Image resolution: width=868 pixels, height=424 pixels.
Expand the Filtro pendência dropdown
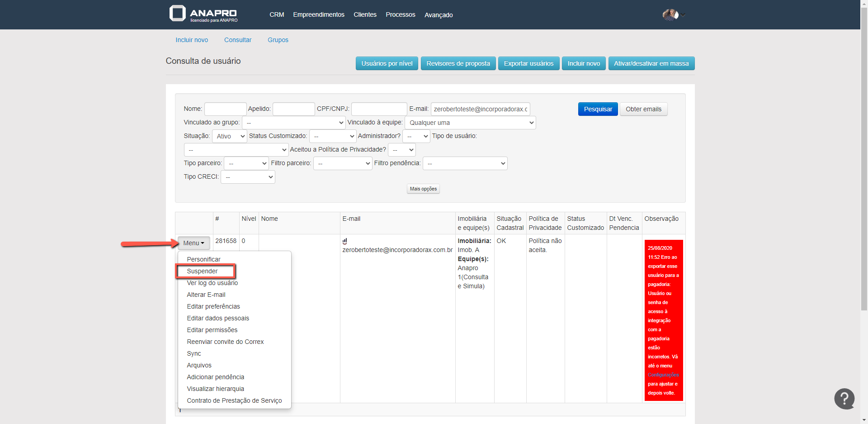coord(465,163)
